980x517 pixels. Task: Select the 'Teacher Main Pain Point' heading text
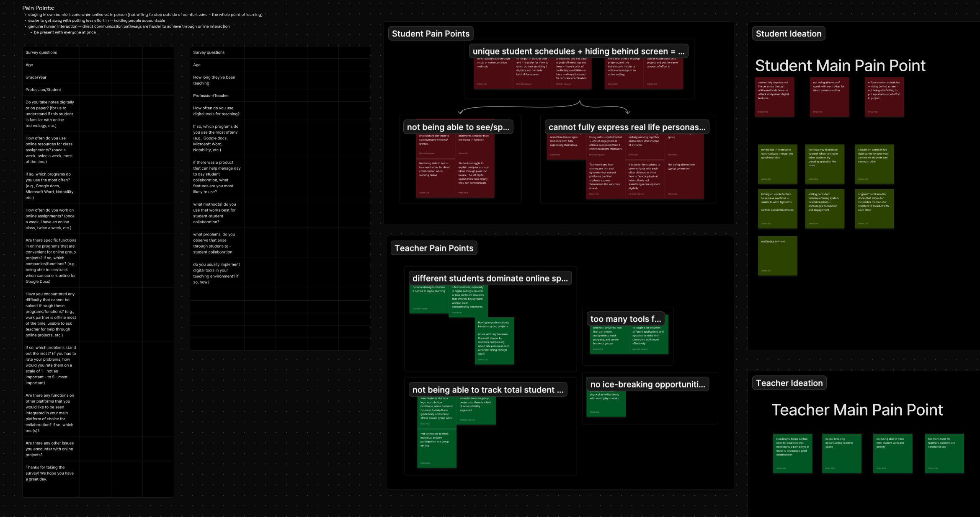point(857,410)
